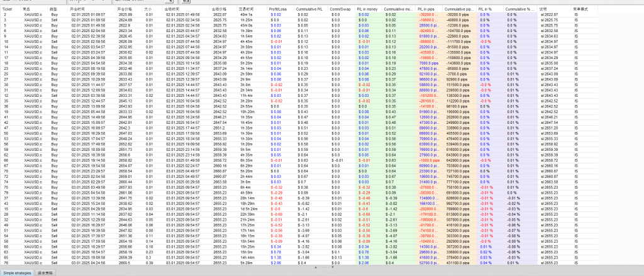Image resolution: width=644 pixels, height=276 pixels.
Task: Click the 大小 column header
Action: click(x=148, y=10)
